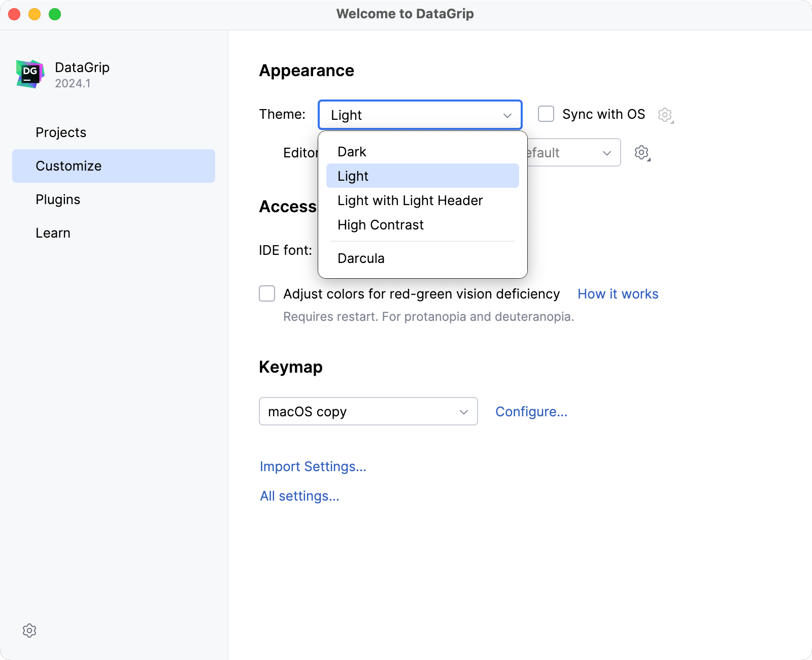Switch to the Plugins section
This screenshot has width=812, height=660.
click(x=57, y=199)
